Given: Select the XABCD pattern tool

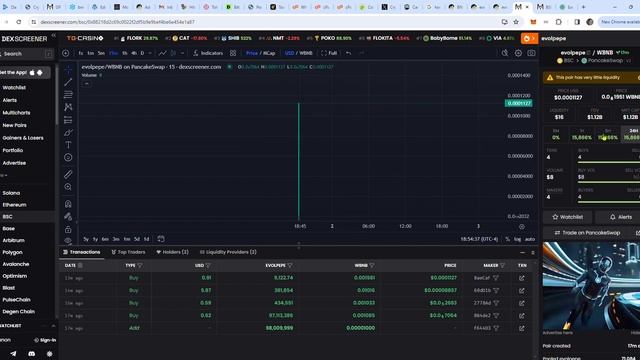Looking at the screenshot, I should pos(68,107).
